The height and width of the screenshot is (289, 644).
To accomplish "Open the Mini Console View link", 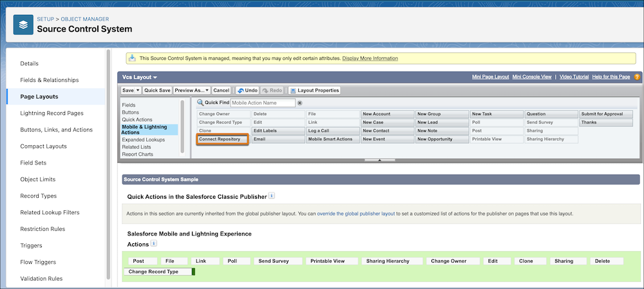I will coord(532,77).
